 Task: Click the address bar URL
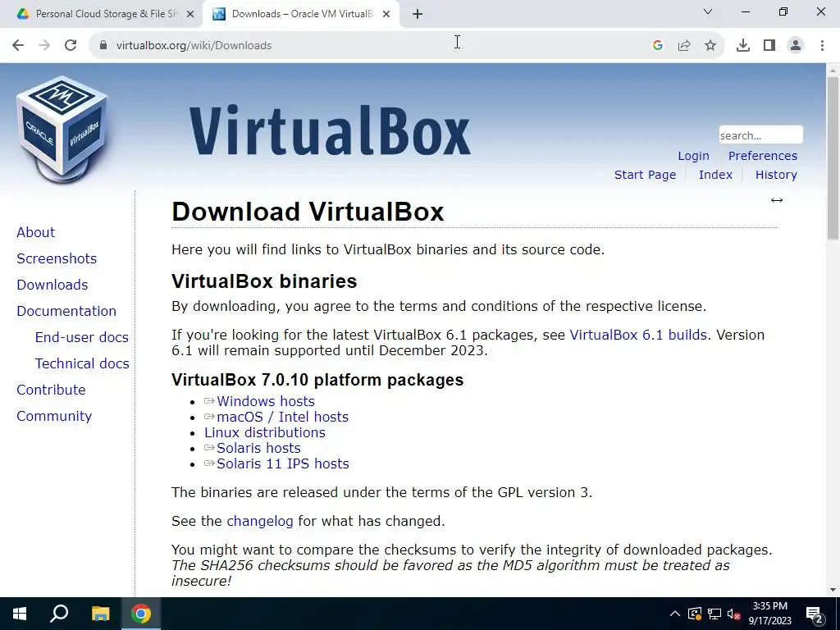click(194, 46)
